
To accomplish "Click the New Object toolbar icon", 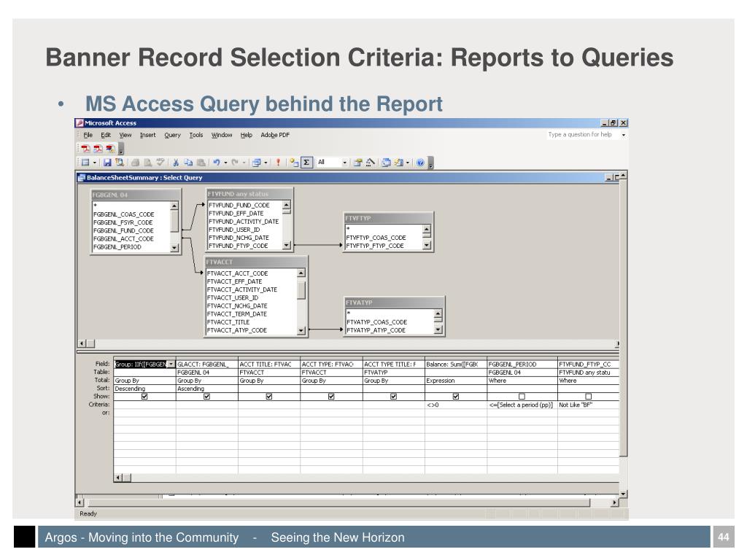I will pos(398,163).
